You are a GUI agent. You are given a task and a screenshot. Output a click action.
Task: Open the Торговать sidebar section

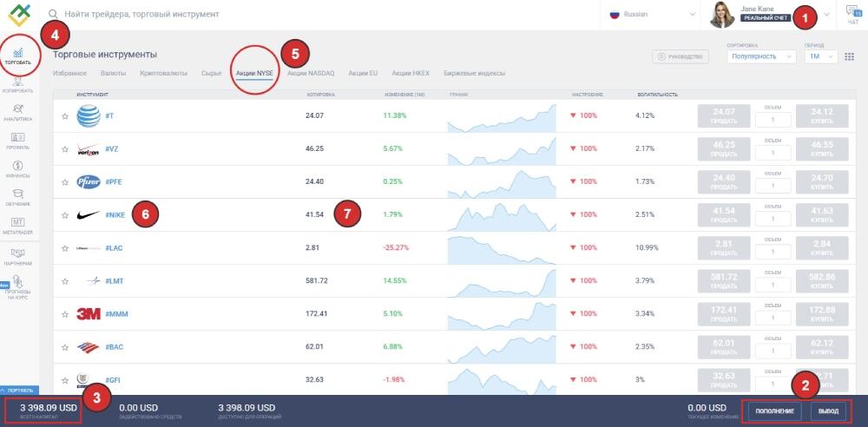17,56
